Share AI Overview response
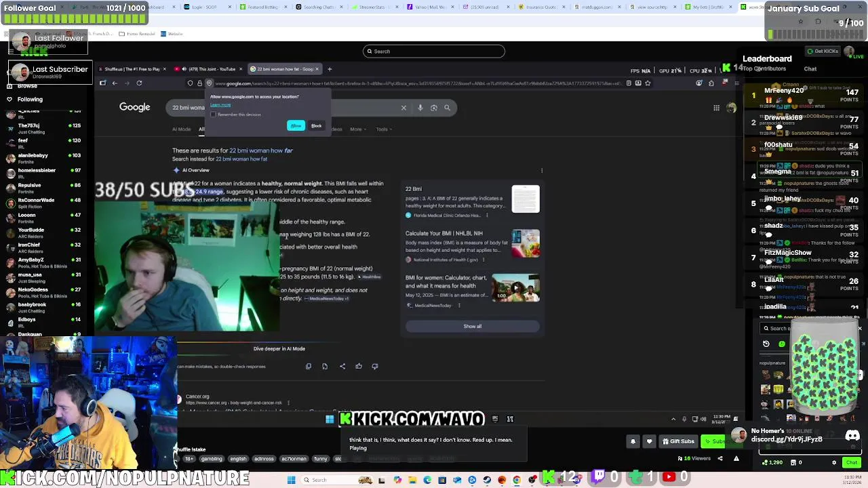This screenshot has width=868, height=488. click(342, 366)
